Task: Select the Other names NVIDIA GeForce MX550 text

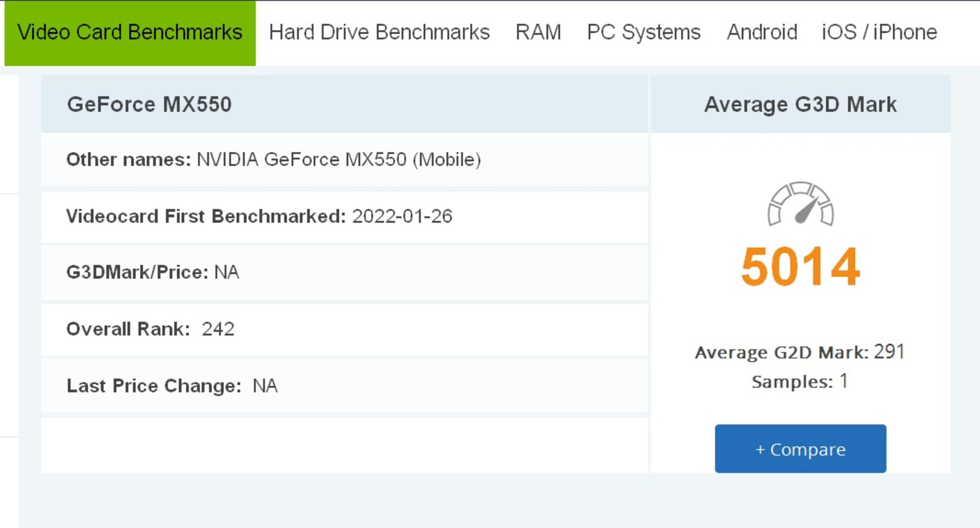Action: (274, 160)
